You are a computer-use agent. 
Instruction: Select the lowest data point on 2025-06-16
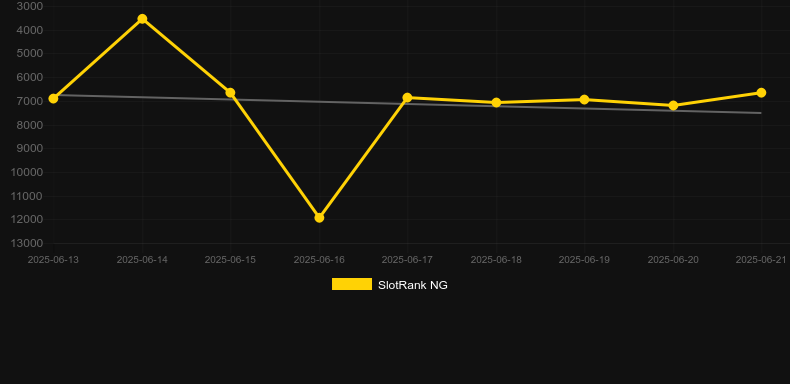tap(319, 218)
